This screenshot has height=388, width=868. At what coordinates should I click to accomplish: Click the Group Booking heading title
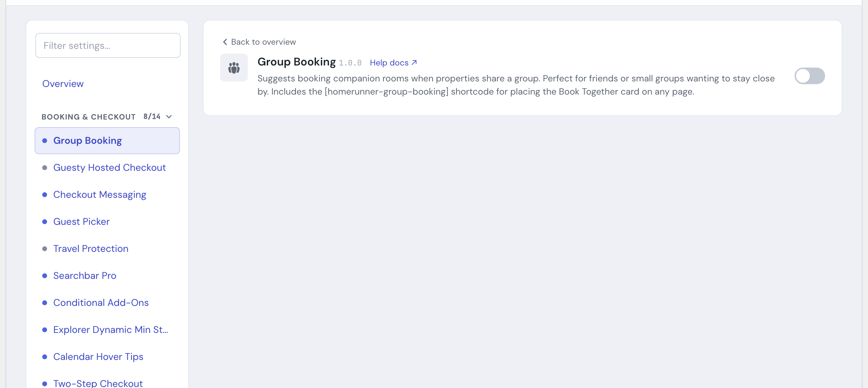tap(297, 62)
